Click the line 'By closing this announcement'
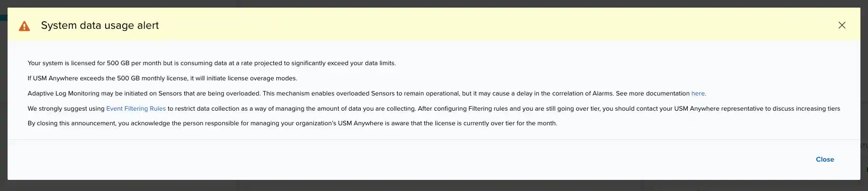Screen dimensions: 868x191 (x=292, y=123)
